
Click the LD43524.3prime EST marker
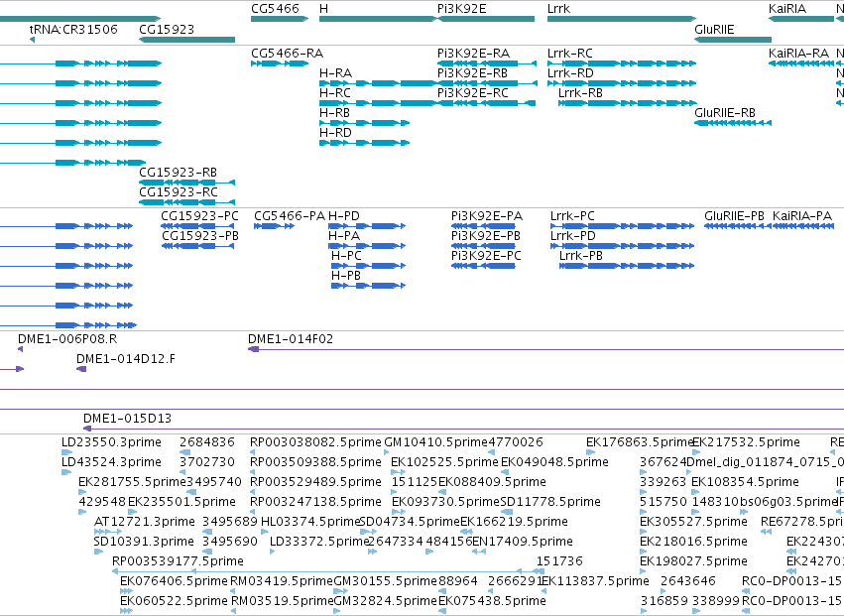point(66,472)
